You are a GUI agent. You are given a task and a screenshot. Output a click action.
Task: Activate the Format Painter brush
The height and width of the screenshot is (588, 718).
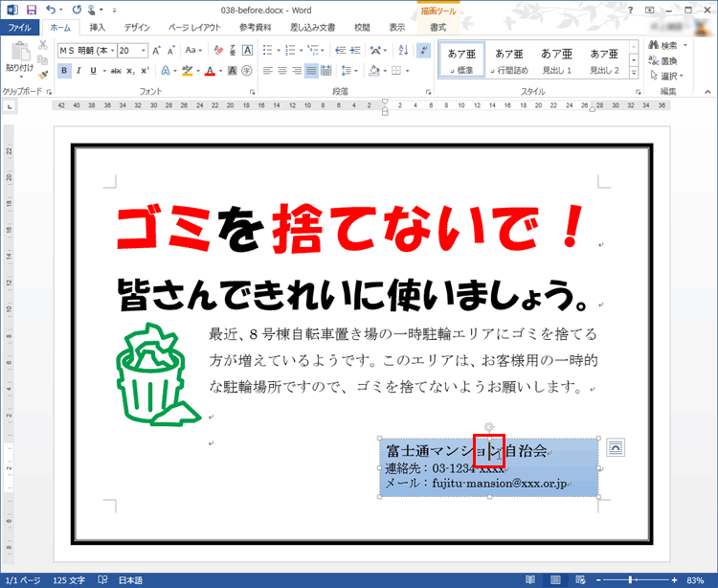[x=42, y=74]
